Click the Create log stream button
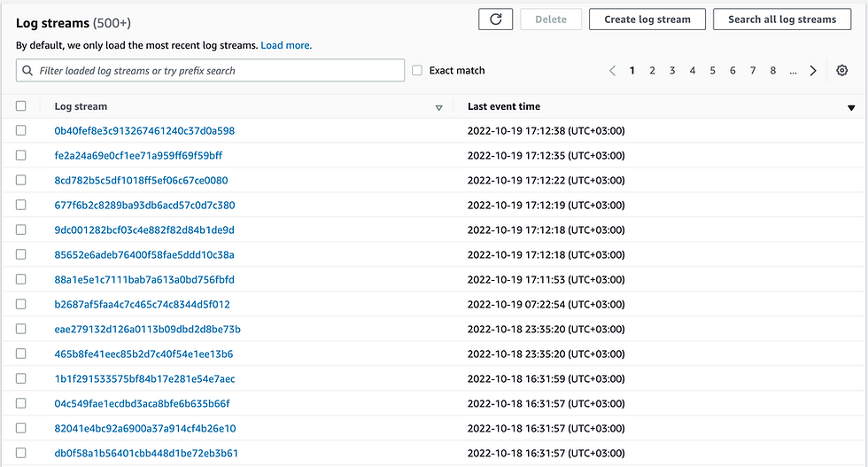The height and width of the screenshot is (467, 868). pyautogui.click(x=647, y=19)
